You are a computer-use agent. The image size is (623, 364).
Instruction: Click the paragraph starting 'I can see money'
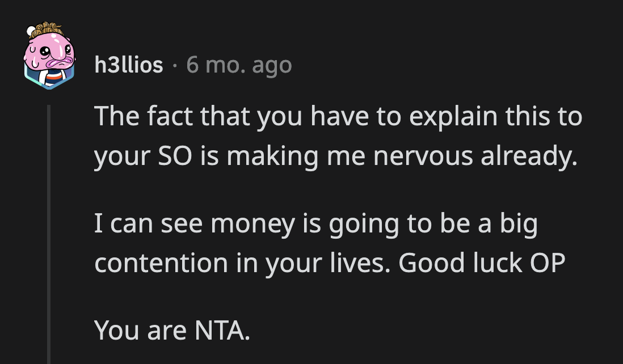coord(329,244)
